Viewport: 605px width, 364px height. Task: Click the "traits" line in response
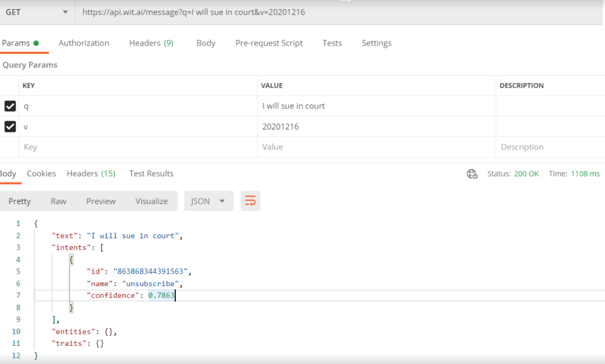[x=77, y=344]
